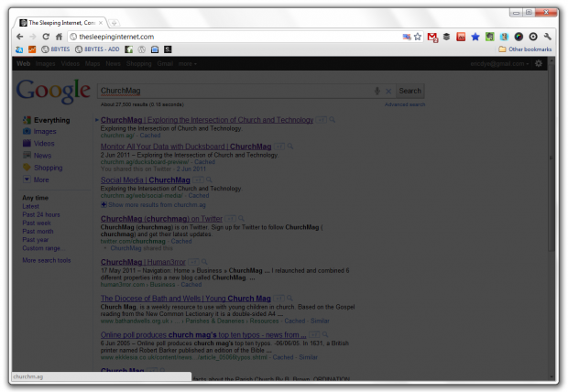Open Other bookmarks folder
This screenshot has width=568, height=392.
click(525, 49)
